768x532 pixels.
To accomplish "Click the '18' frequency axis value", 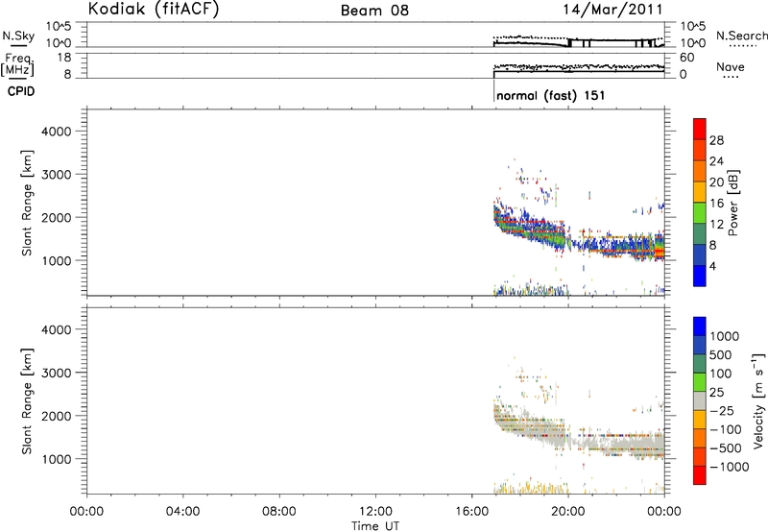I will click(63, 58).
